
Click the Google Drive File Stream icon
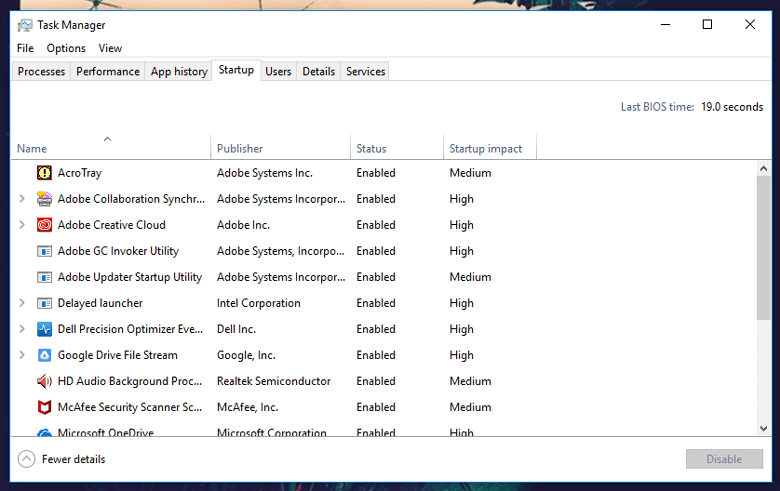point(44,355)
